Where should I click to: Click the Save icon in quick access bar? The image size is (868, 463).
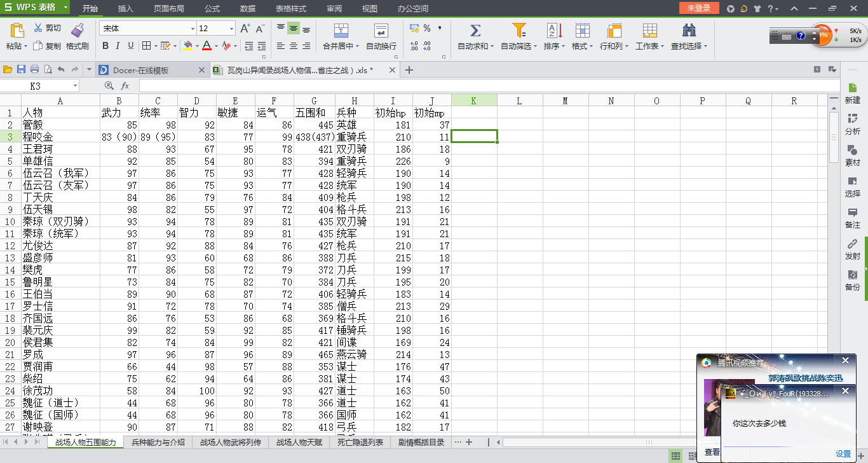tap(21, 70)
